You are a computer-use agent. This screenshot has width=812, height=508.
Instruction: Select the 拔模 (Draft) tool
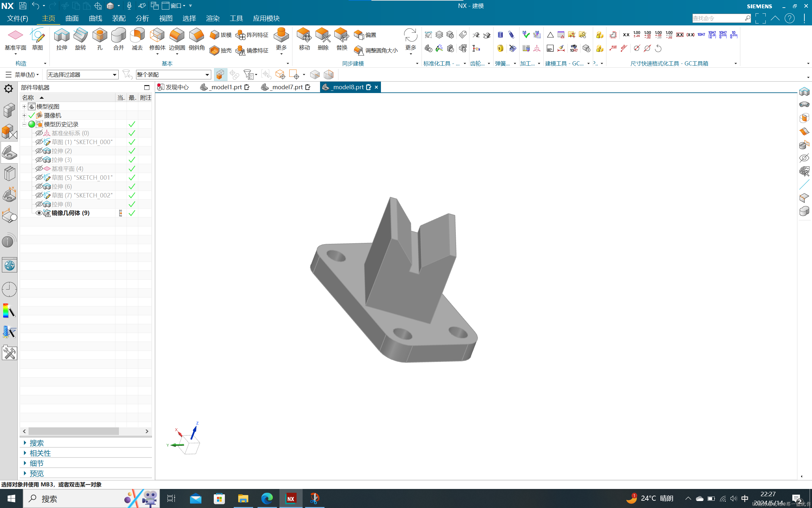pyautogui.click(x=220, y=35)
